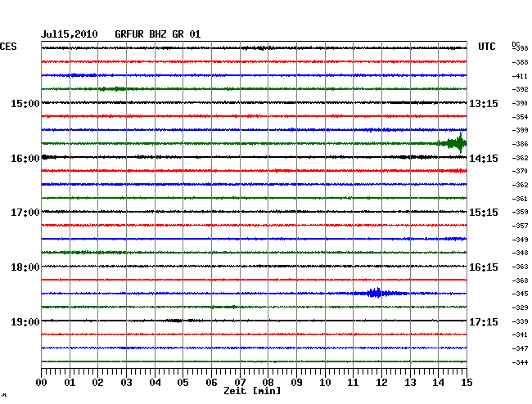Click DC offset value -341

pyautogui.click(x=520, y=334)
